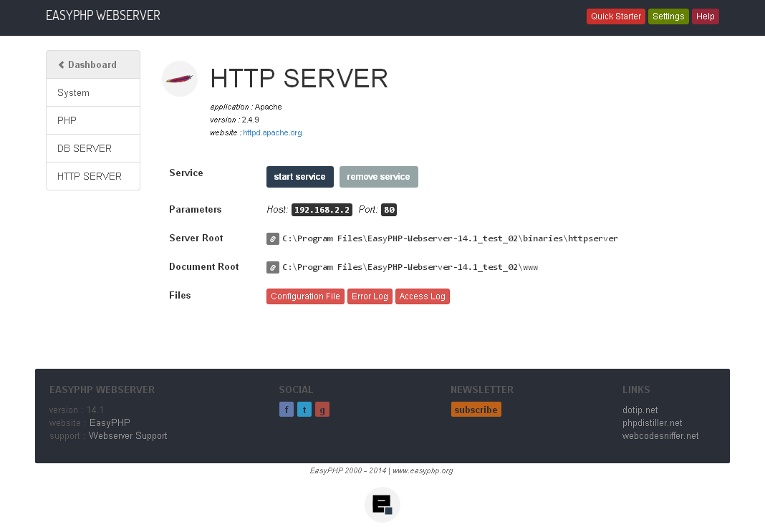This screenshot has height=532, width=765.
Task: Open the EasyPHP website link in footer
Action: (110, 422)
